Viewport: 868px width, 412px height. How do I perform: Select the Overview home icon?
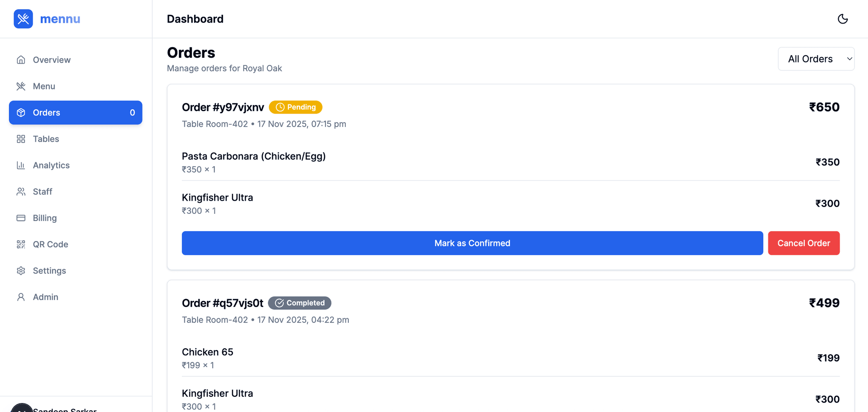pyautogui.click(x=21, y=59)
